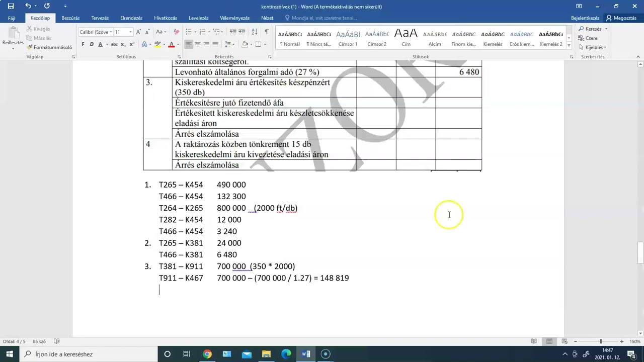Toggle italic formatting (D button)
This screenshot has height=362, width=644.
click(x=92, y=44)
